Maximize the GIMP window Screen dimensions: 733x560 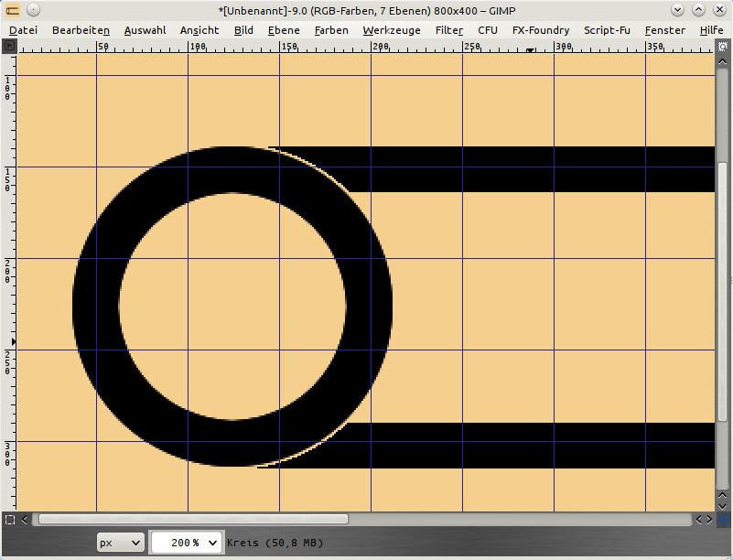(x=698, y=10)
